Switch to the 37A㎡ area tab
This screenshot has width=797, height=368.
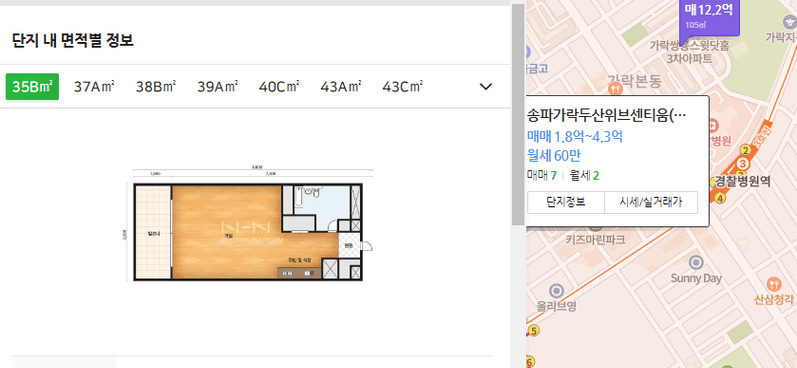click(x=94, y=87)
